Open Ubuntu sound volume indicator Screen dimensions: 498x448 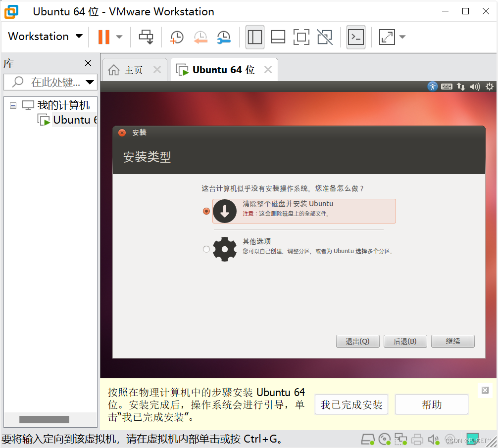475,87
